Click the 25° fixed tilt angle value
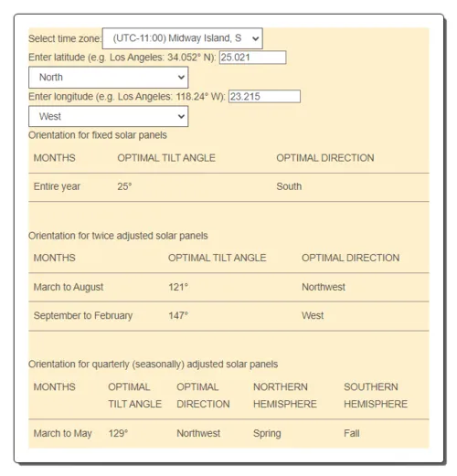Image resolution: width=457 pixels, height=476 pixels. 124,186
